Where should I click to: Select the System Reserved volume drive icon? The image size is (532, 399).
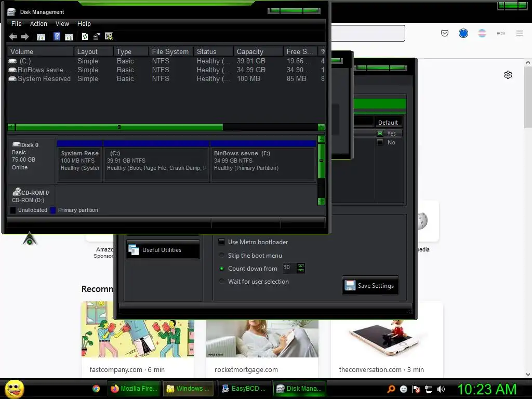coord(12,79)
